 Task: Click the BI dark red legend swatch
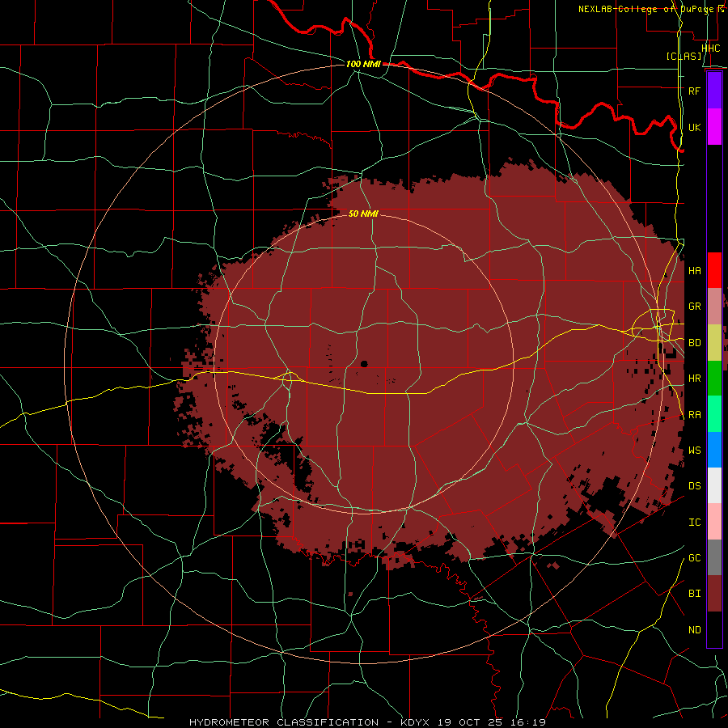[x=714, y=594]
